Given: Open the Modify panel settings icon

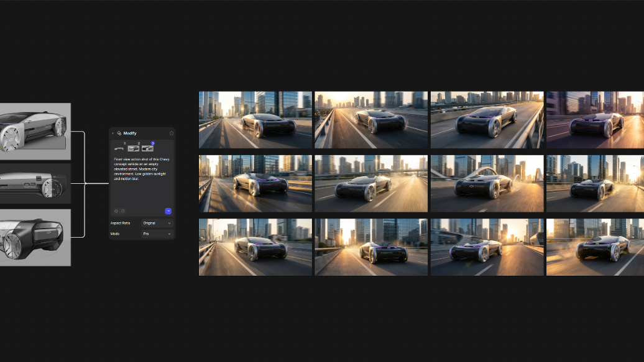Looking at the screenshot, I should (x=172, y=133).
